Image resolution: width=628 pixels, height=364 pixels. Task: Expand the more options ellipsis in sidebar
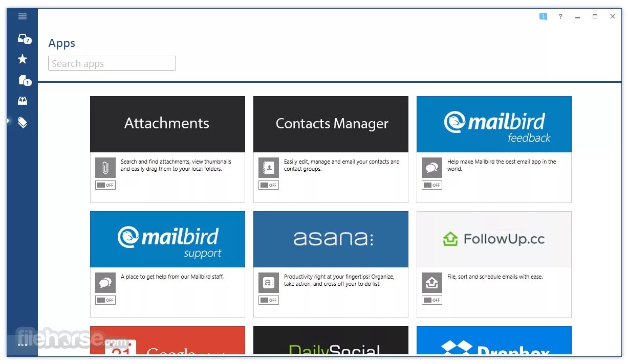point(23,345)
